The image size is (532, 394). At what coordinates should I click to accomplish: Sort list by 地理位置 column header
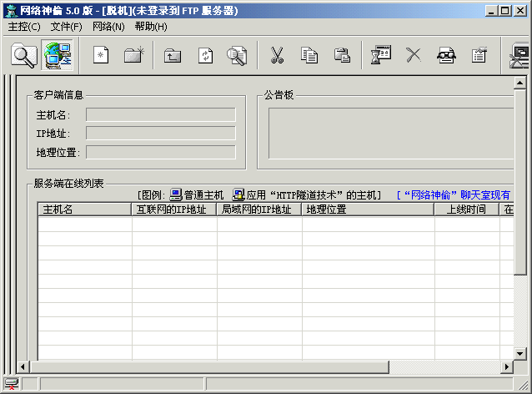[367, 210]
